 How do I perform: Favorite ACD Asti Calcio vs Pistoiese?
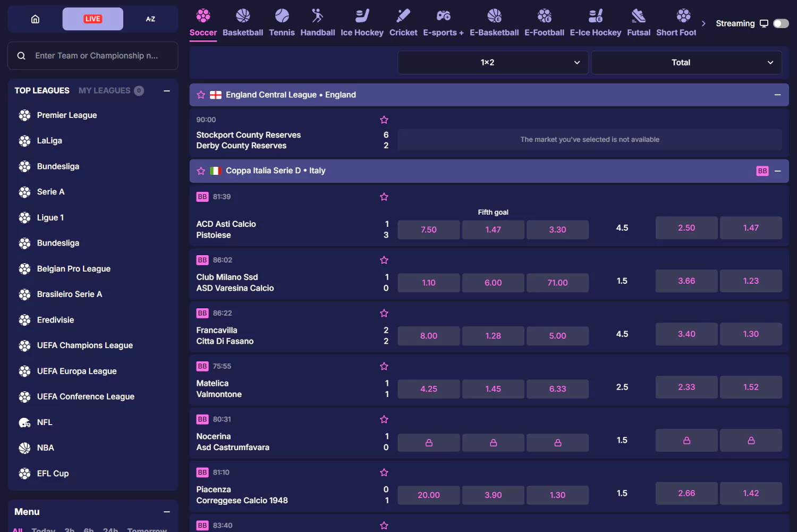(384, 197)
